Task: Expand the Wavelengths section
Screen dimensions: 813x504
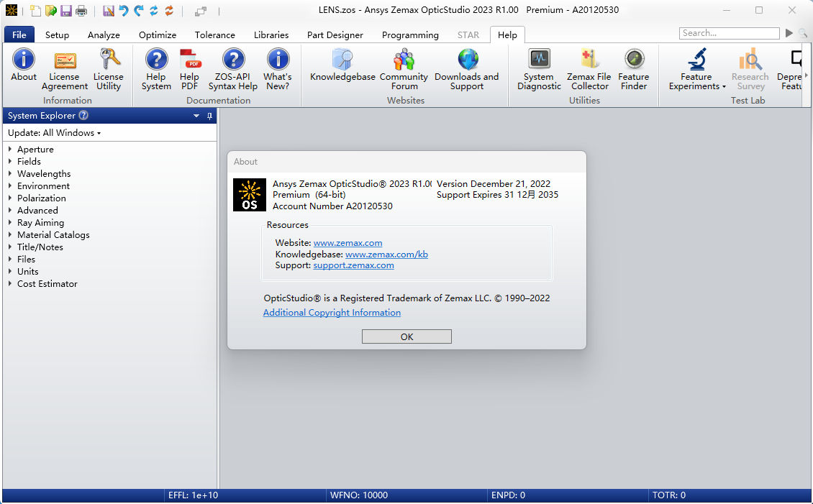Action: pyautogui.click(x=10, y=173)
